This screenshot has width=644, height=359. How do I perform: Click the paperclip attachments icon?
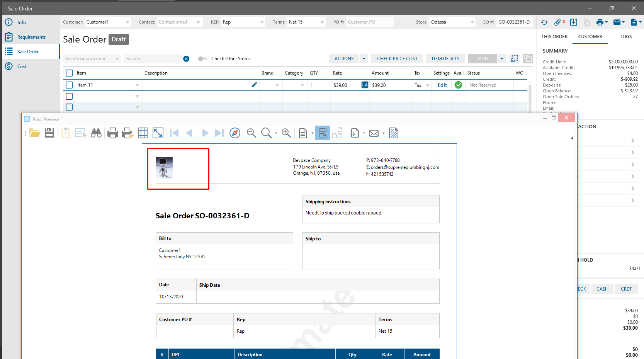click(557, 22)
